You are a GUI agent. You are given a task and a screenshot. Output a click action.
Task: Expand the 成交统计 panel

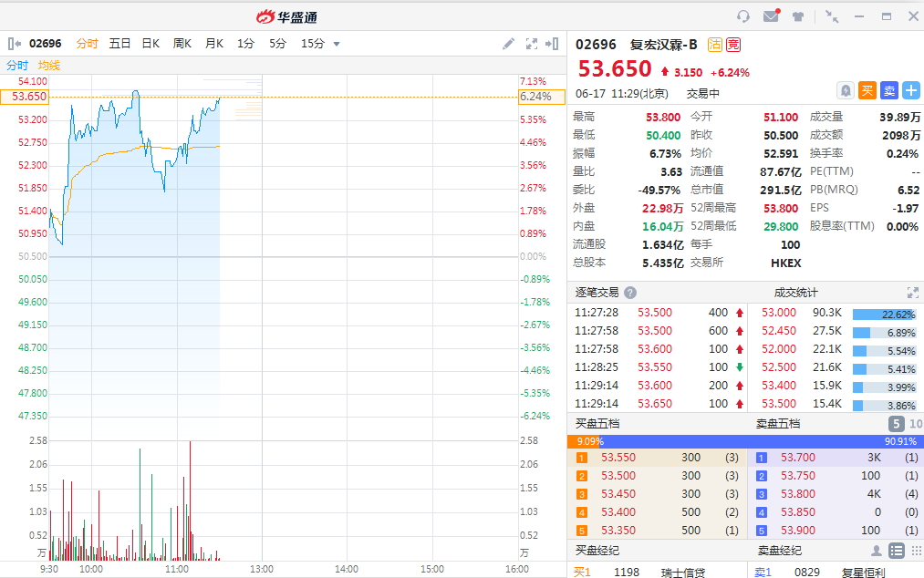(x=913, y=293)
